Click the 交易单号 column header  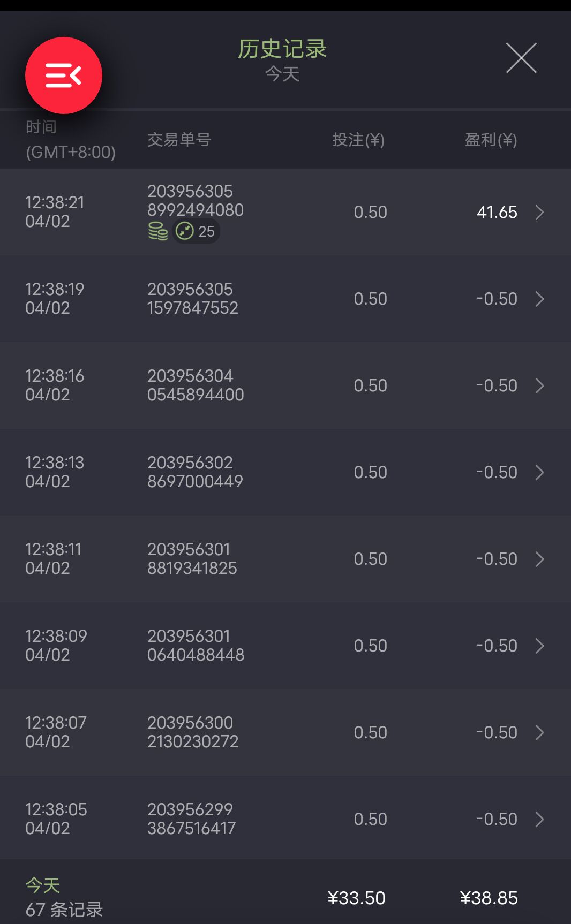tap(179, 140)
